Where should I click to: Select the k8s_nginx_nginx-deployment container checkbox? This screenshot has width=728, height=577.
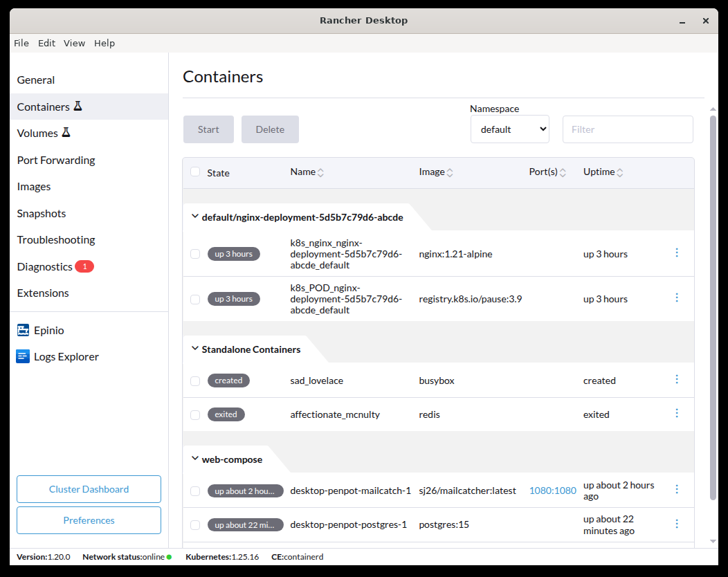[x=195, y=254]
